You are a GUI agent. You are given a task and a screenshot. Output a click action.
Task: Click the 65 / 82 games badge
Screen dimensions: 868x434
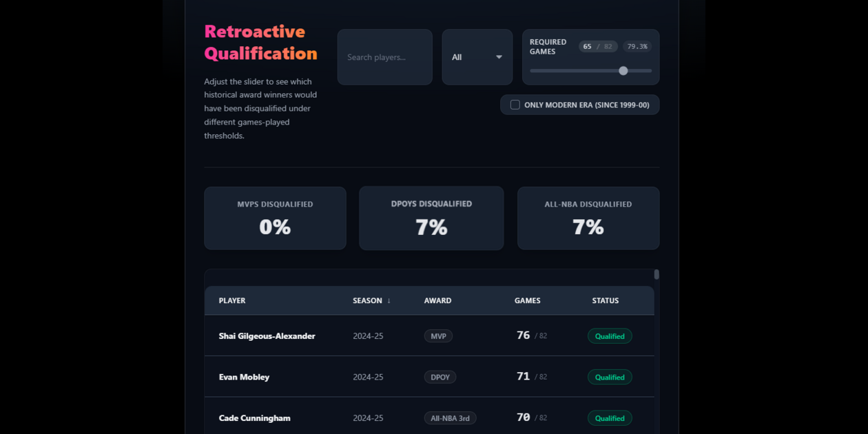click(598, 47)
